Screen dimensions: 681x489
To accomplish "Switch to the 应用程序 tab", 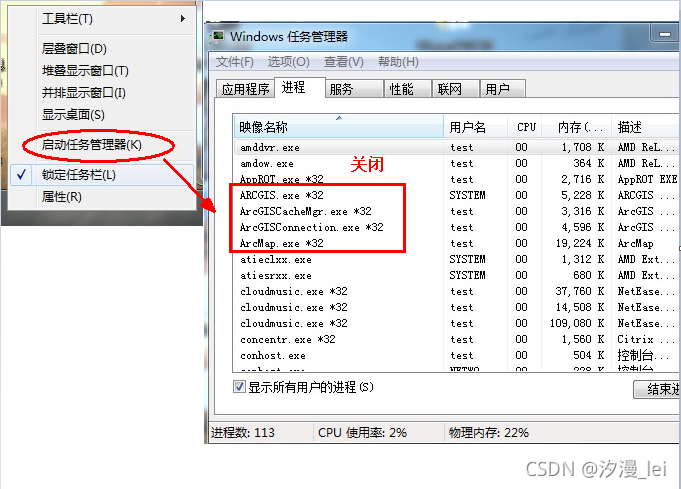I will (x=245, y=89).
